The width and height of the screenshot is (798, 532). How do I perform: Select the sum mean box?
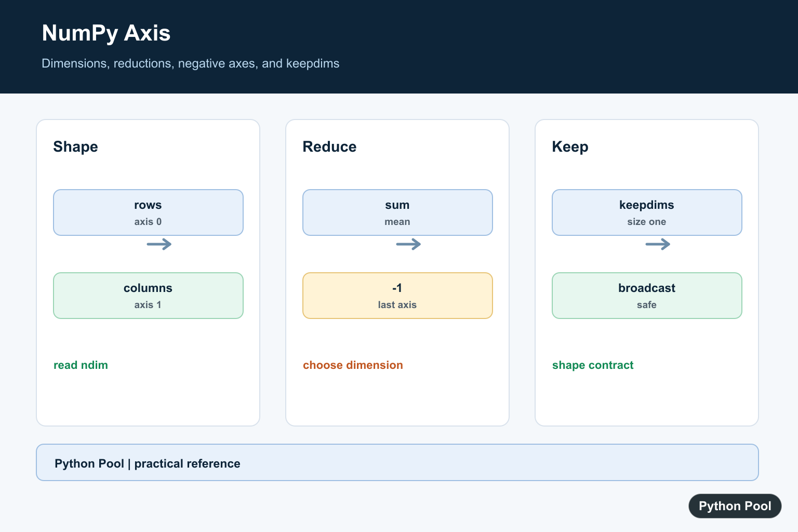[397, 212]
